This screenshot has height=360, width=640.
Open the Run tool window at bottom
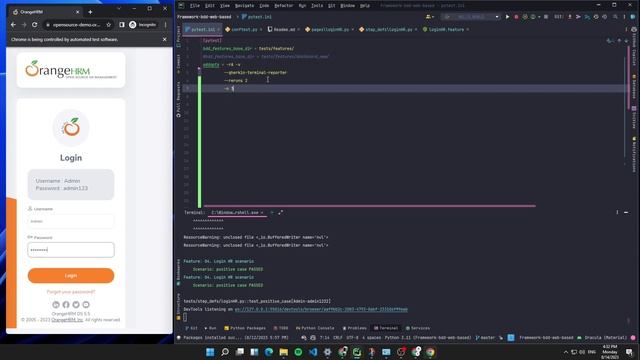coord(210,328)
